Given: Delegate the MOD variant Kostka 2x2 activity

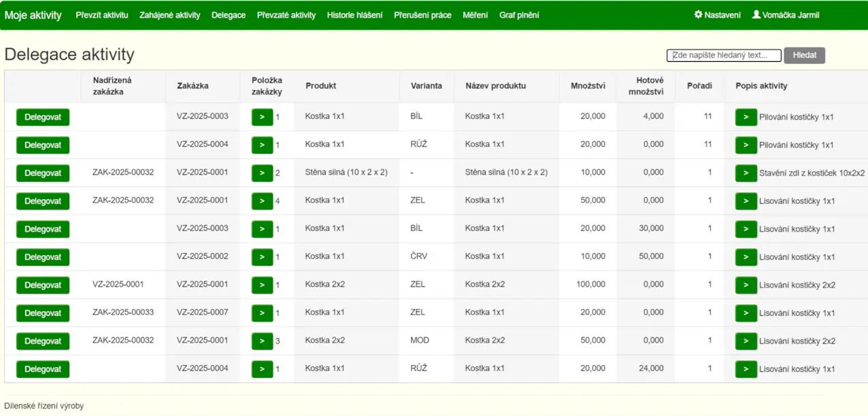Looking at the screenshot, I should point(43,341).
